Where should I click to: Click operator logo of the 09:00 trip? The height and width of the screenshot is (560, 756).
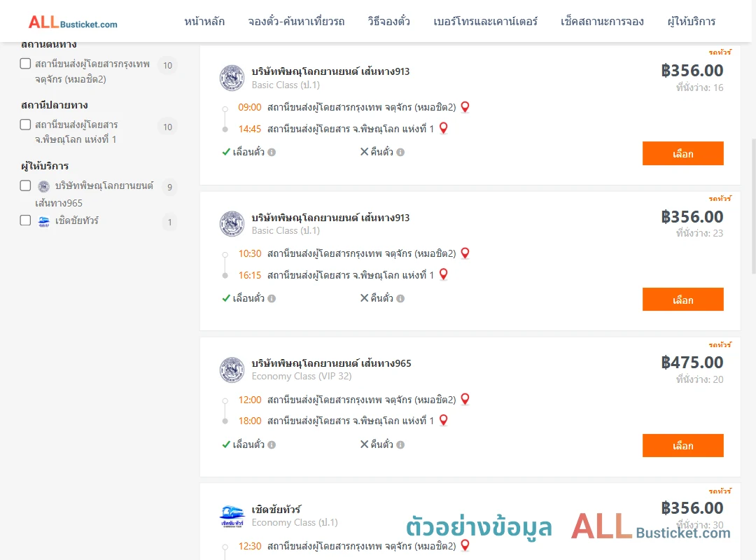pos(232,78)
